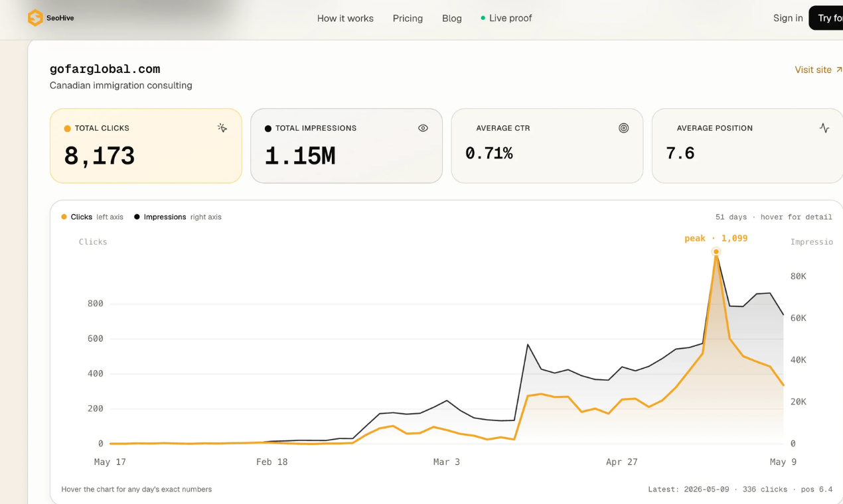Click the eye icon in Total Impressions

423,128
